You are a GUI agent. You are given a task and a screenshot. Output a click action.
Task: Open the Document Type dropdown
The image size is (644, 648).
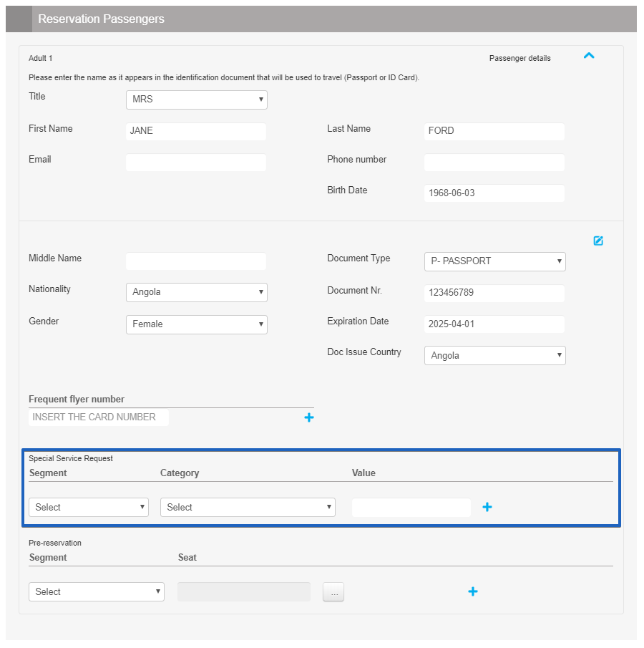494,261
